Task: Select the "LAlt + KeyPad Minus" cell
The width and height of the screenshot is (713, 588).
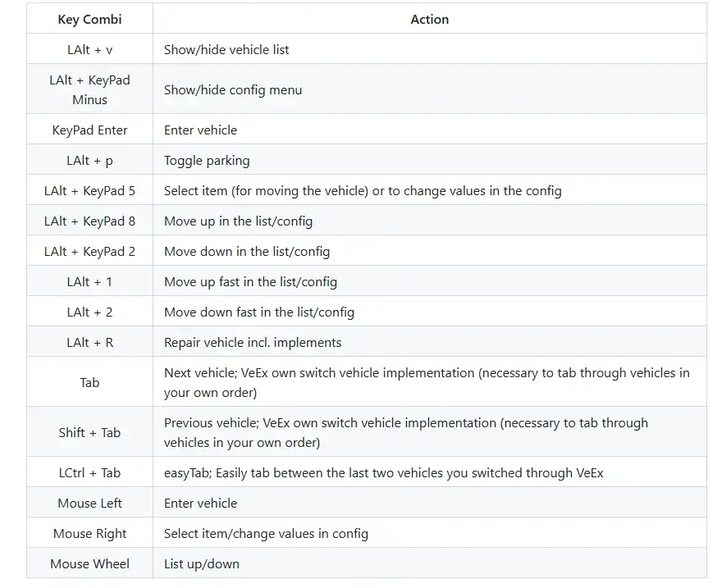Action: click(x=89, y=90)
